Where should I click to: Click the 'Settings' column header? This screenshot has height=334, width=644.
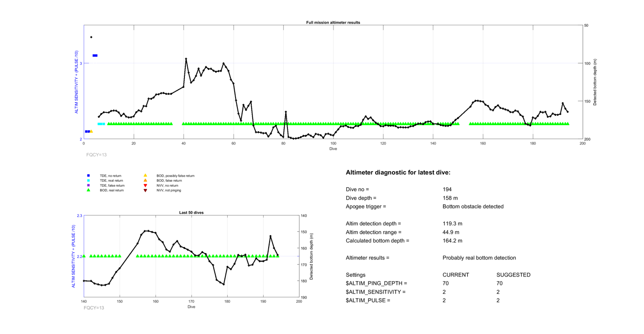356,275
